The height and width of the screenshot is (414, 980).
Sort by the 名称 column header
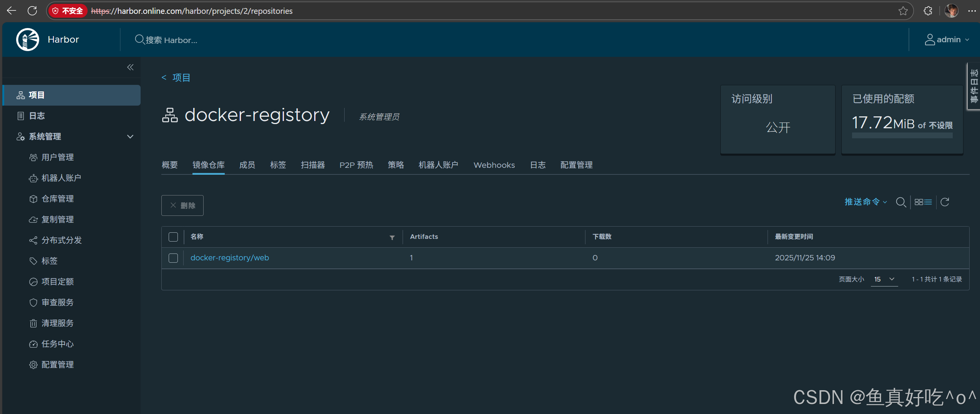tap(197, 237)
